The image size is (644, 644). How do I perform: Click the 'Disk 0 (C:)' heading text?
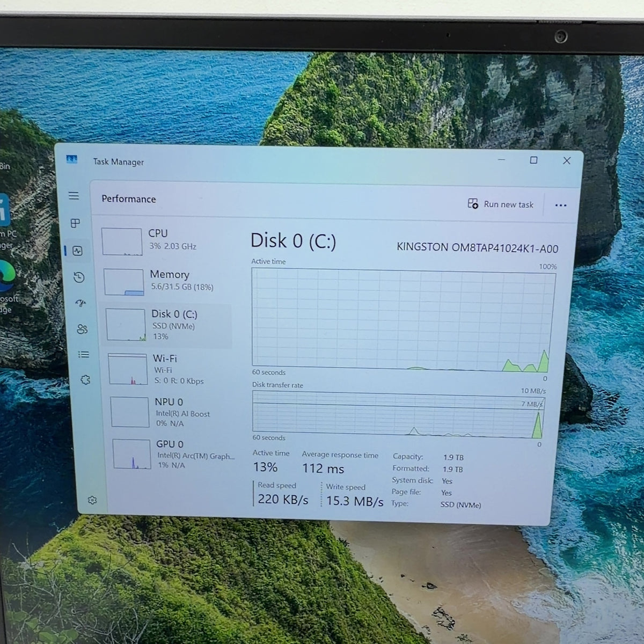pyautogui.click(x=294, y=241)
